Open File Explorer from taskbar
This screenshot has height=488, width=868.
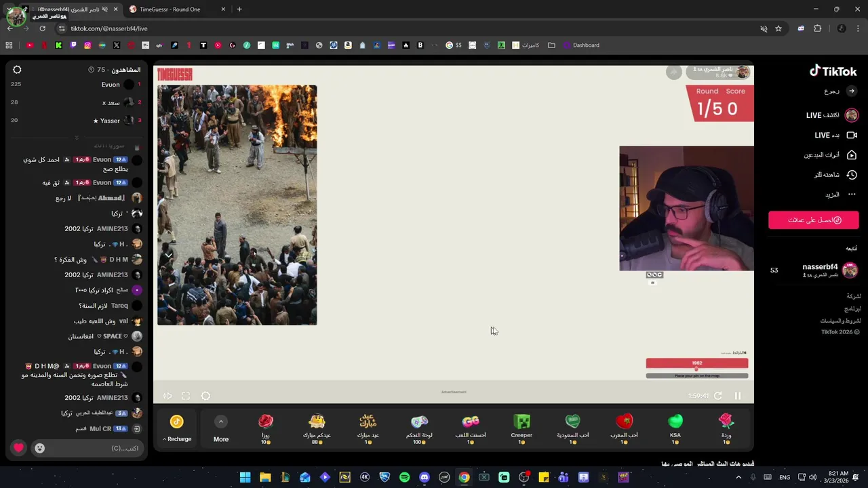point(265,477)
